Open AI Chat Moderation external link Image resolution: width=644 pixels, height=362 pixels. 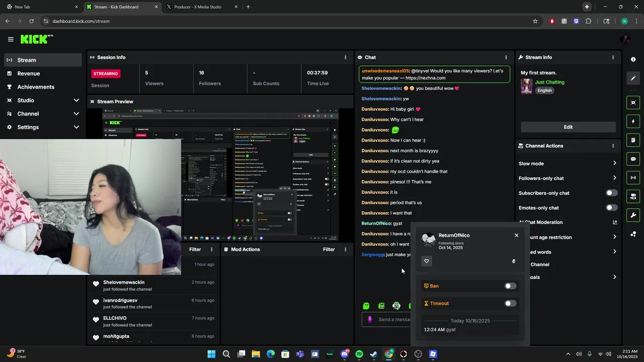[x=614, y=222]
